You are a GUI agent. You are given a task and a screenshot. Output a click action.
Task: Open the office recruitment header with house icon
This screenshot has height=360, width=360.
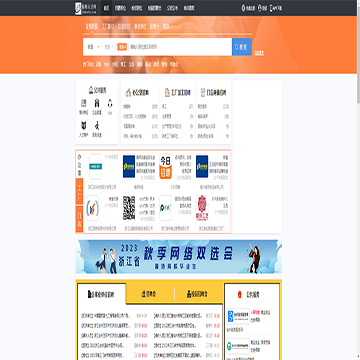(137, 92)
